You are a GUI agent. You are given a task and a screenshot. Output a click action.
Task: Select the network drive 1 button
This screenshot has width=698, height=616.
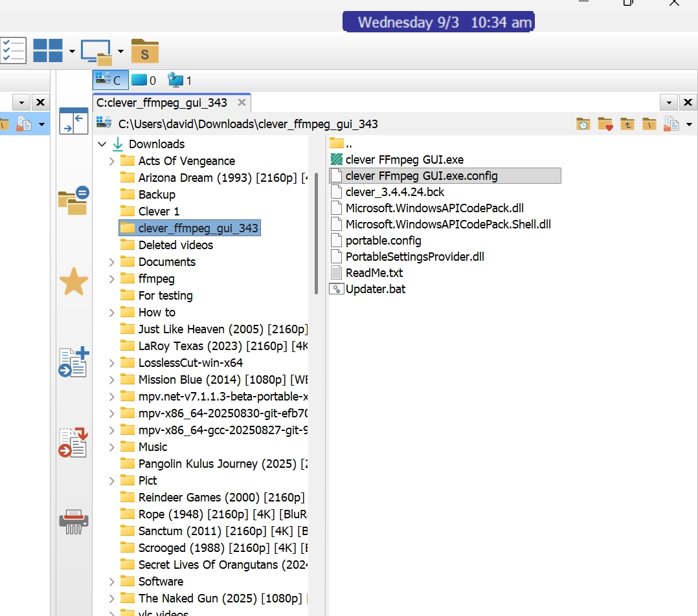[x=179, y=80]
